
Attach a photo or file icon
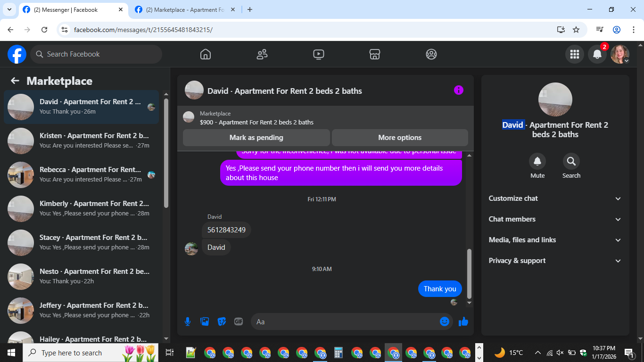tap(205, 321)
